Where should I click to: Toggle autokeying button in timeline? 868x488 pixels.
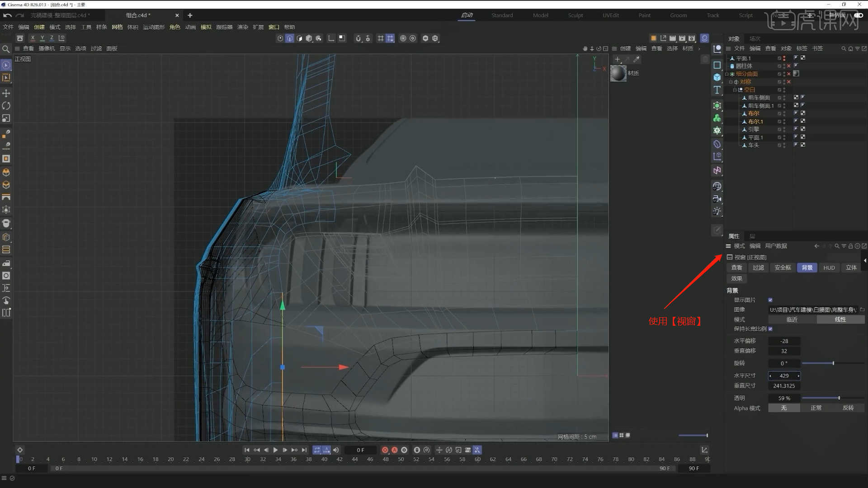click(395, 450)
